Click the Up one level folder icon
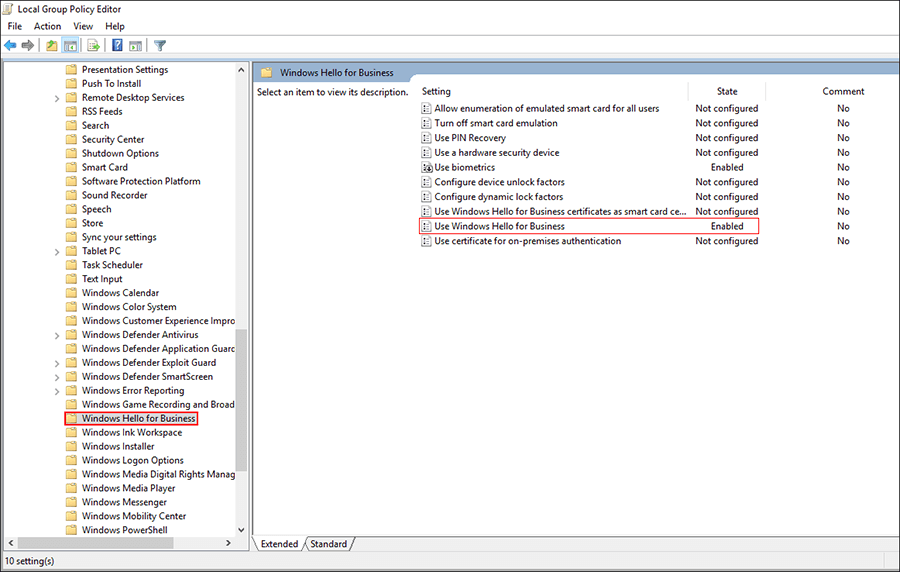This screenshot has width=900, height=572. (x=52, y=45)
